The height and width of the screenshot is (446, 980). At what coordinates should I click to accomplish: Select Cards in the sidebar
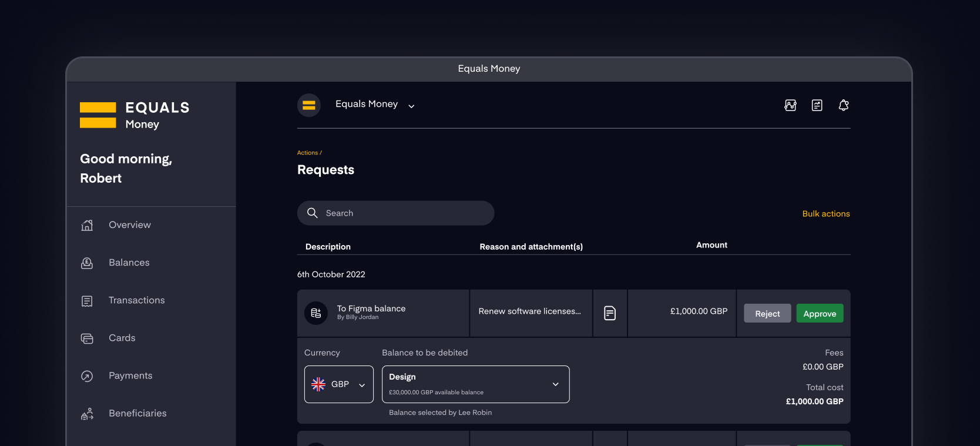pos(122,338)
